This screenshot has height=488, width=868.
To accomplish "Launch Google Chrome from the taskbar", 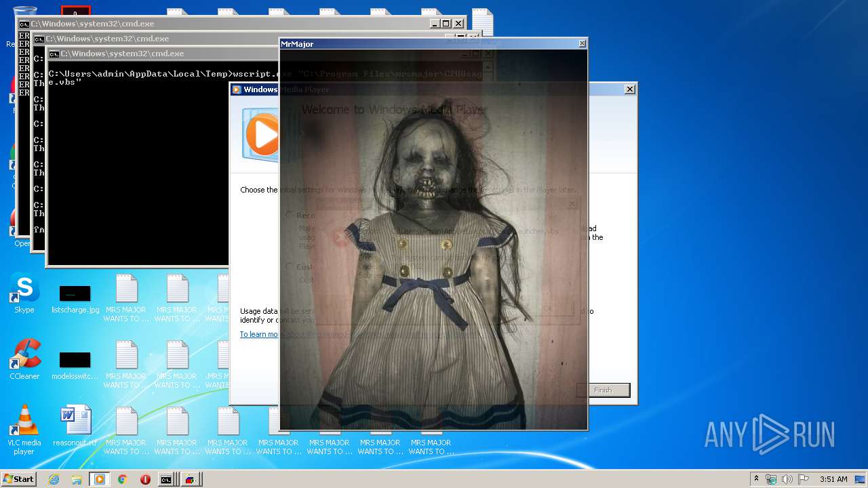I will (x=122, y=479).
